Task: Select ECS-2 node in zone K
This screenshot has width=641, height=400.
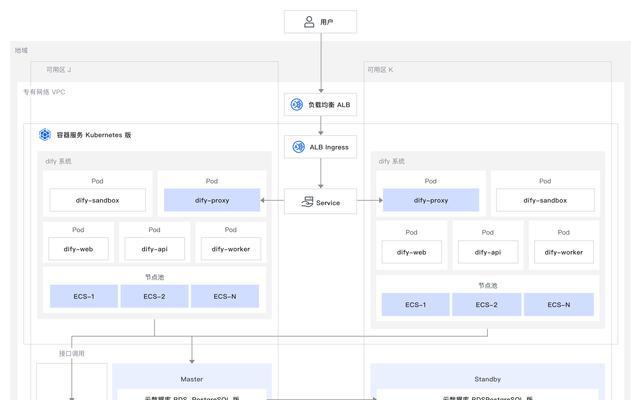Action: pyautogui.click(x=486, y=304)
